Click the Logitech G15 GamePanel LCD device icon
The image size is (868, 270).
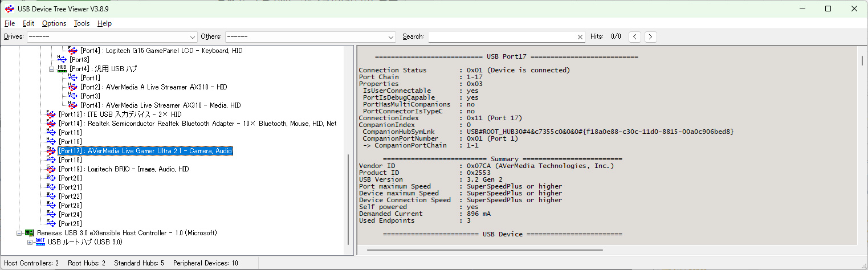tap(72, 50)
